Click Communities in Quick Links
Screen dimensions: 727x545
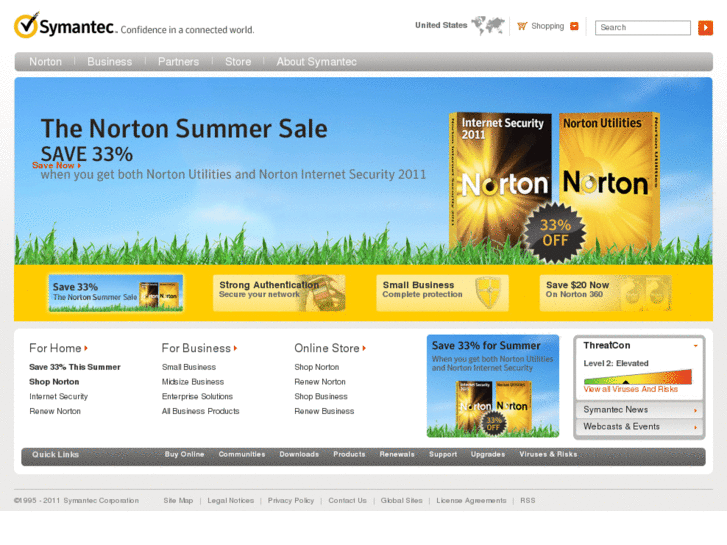242,455
